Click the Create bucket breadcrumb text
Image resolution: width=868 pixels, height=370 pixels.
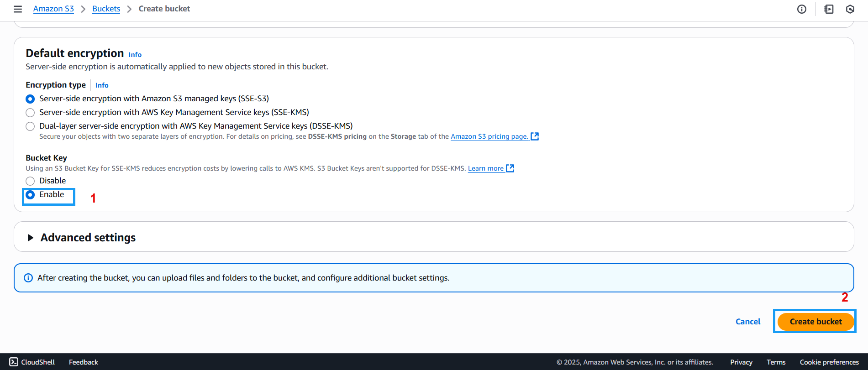coord(164,9)
